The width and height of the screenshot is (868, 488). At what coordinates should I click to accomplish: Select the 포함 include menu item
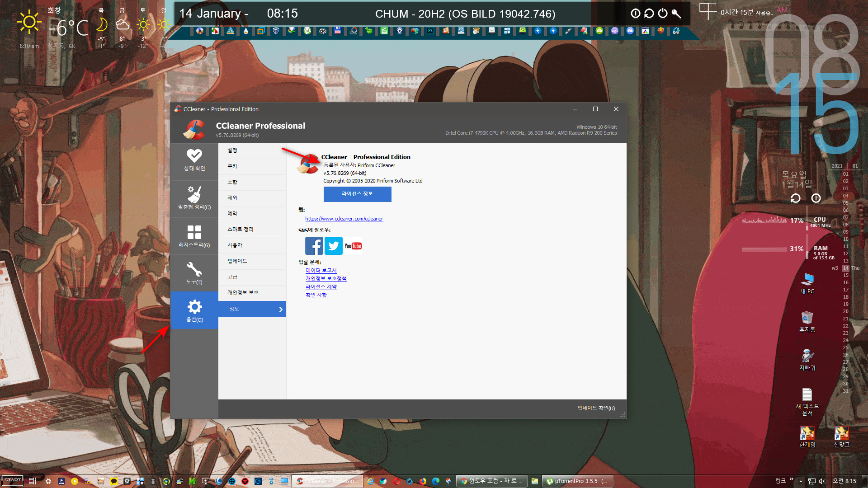252,182
